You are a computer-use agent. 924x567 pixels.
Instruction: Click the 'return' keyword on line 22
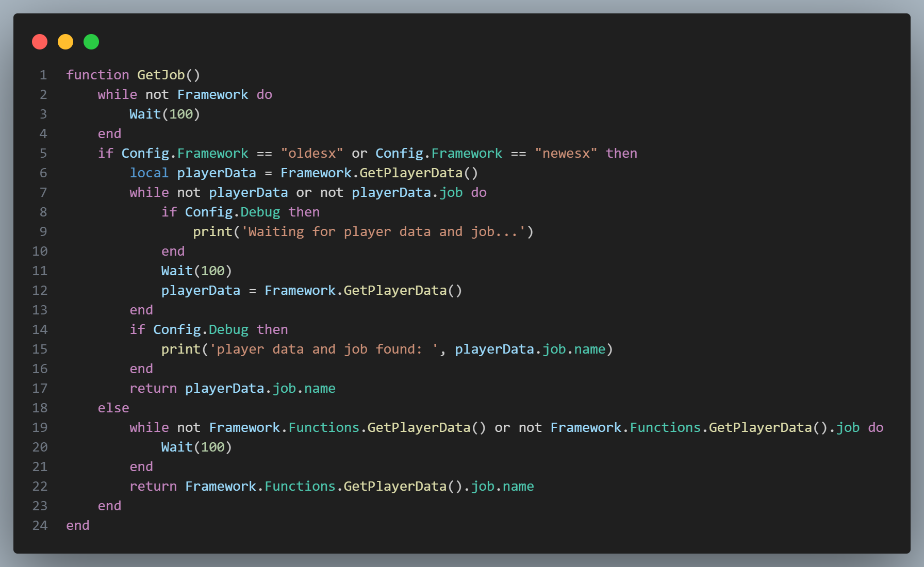(153, 487)
